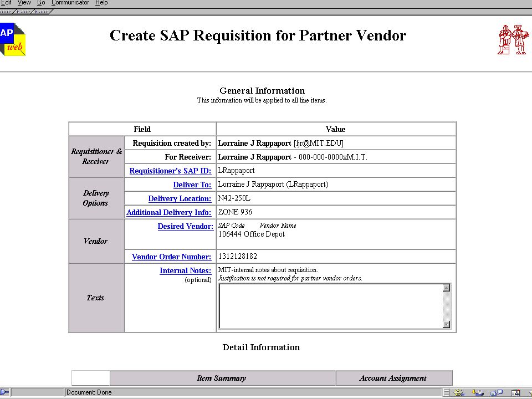Click the '106444 Office Depot' vendor value
This screenshot has height=399, width=532.
coord(252,234)
